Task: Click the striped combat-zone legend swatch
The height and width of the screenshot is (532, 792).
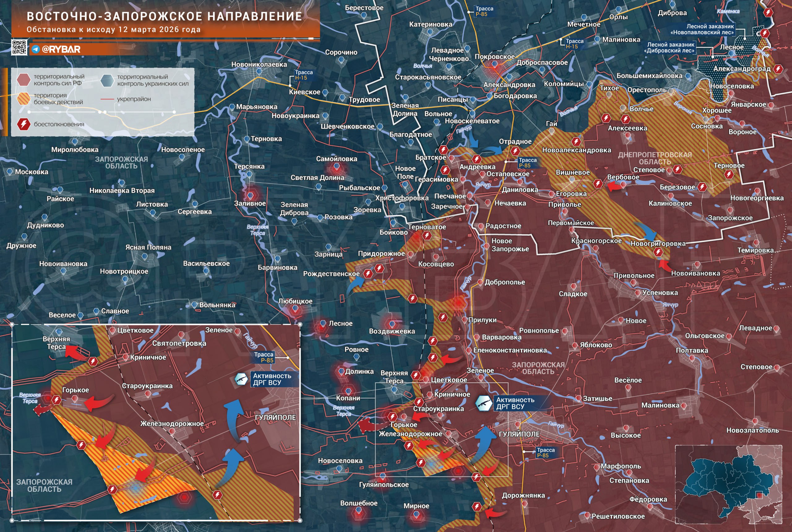Action: point(24,99)
